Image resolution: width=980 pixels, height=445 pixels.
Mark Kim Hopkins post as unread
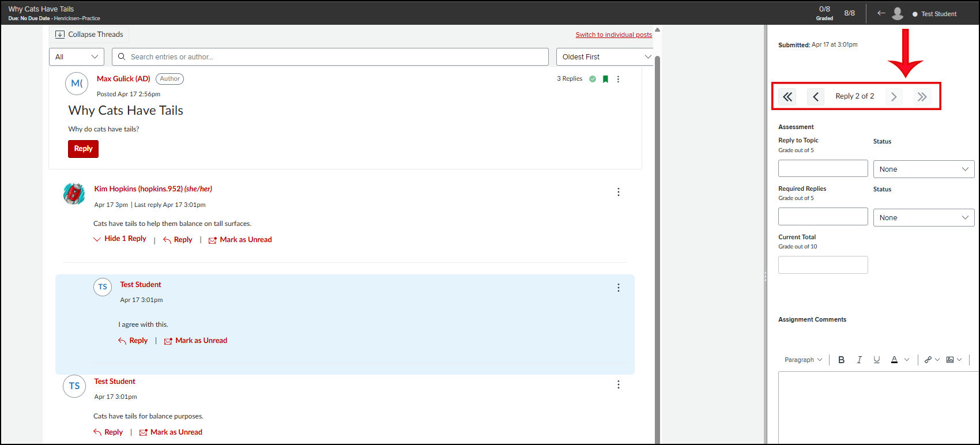[x=240, y=240]
